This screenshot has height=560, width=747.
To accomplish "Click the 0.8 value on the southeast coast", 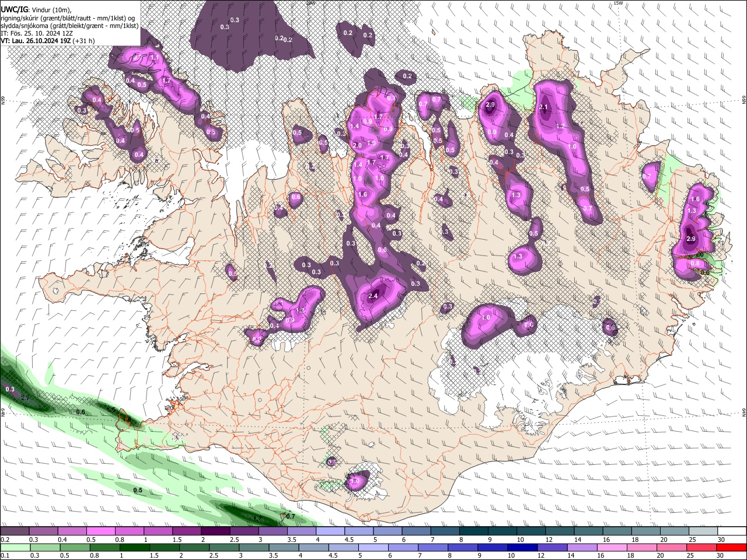I will 695,264.
